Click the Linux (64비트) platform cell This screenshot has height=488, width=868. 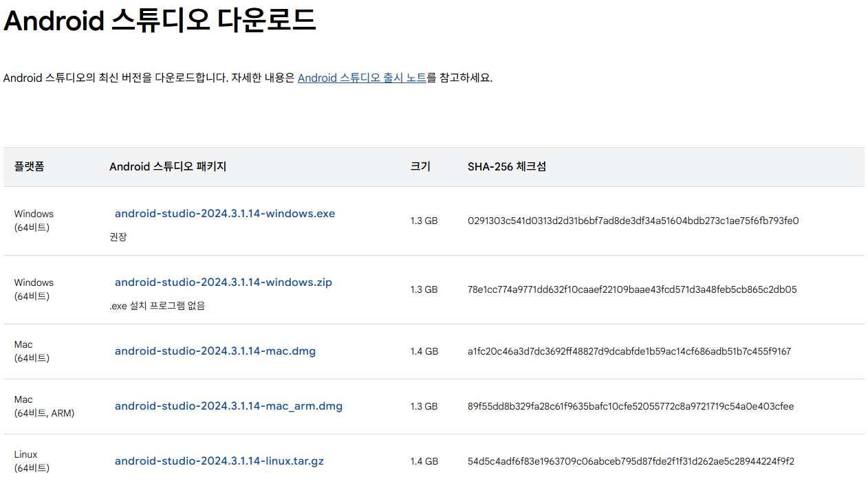[32, 461]
